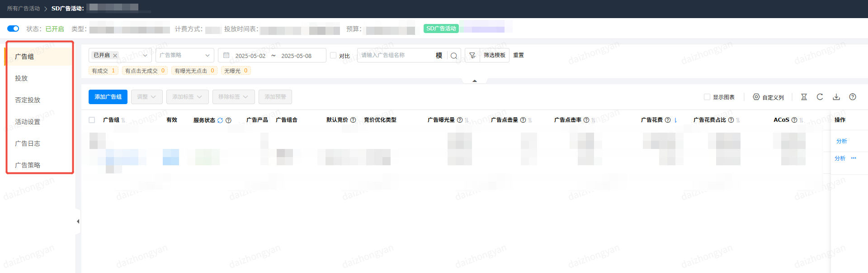This screenshot has height=273, width=868.
Task: Click 添加广告组 button
Action: [108, 97]
